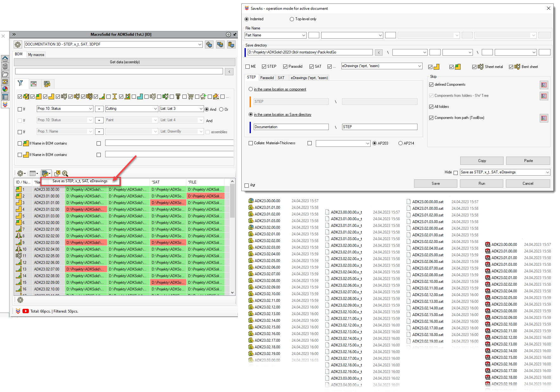
Task: Select the export-parts tab icon
Action: (47, 84)
